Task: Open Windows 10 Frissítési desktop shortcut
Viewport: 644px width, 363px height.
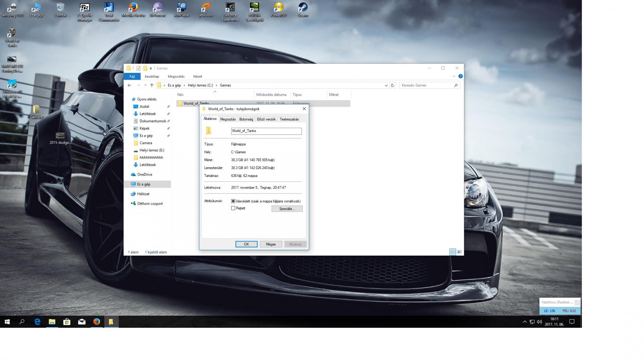Action: click(x=12, y=89)
